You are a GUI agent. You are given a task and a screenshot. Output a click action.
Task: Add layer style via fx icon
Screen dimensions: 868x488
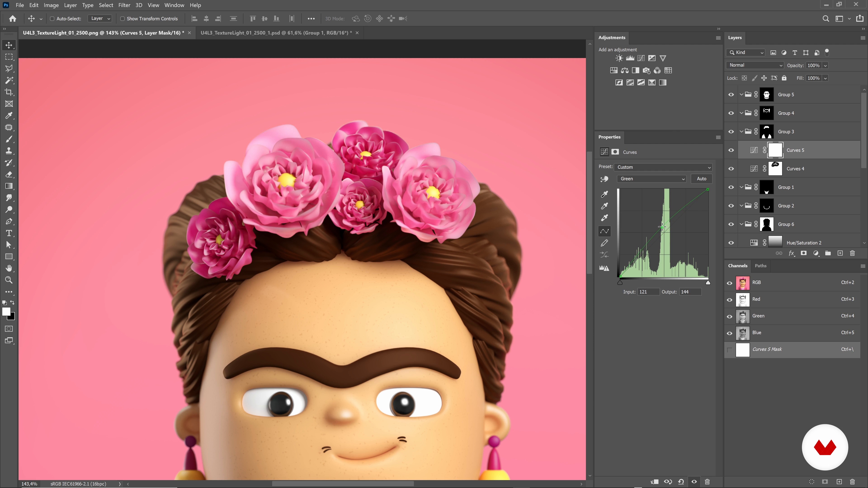[792, 253]
